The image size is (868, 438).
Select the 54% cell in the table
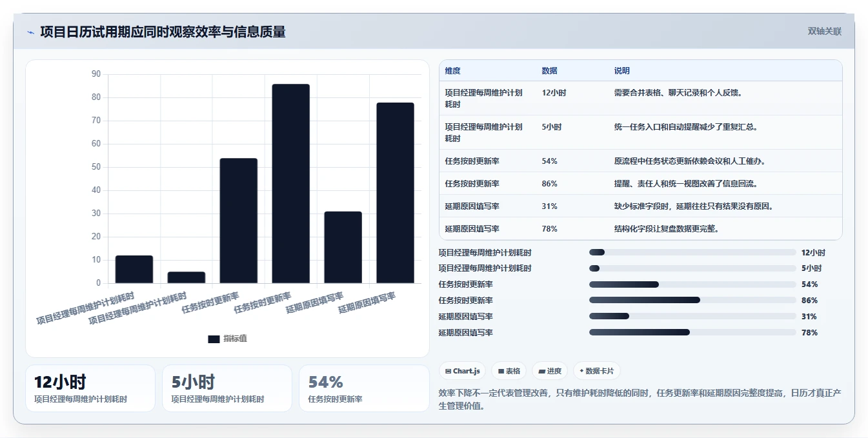[550, 161]
